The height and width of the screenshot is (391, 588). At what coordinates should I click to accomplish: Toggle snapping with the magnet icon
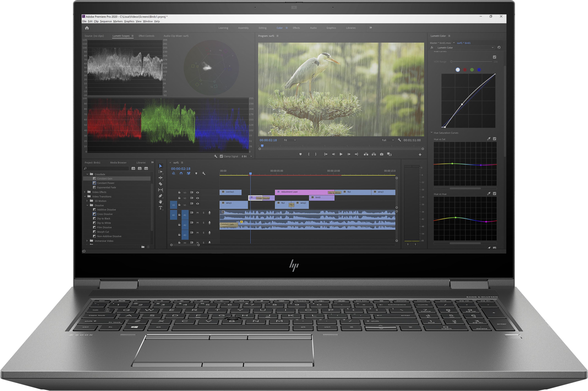(x=181, y=173)
